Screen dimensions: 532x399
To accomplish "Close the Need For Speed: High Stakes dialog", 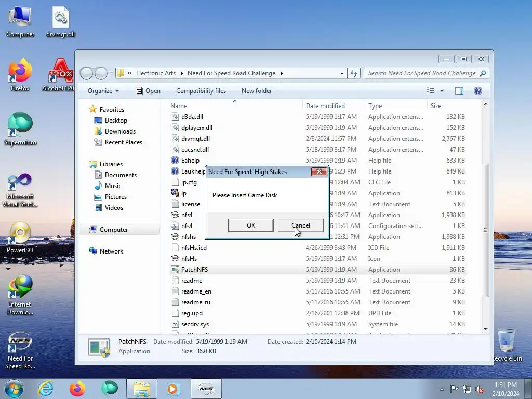I will [319, 171].
